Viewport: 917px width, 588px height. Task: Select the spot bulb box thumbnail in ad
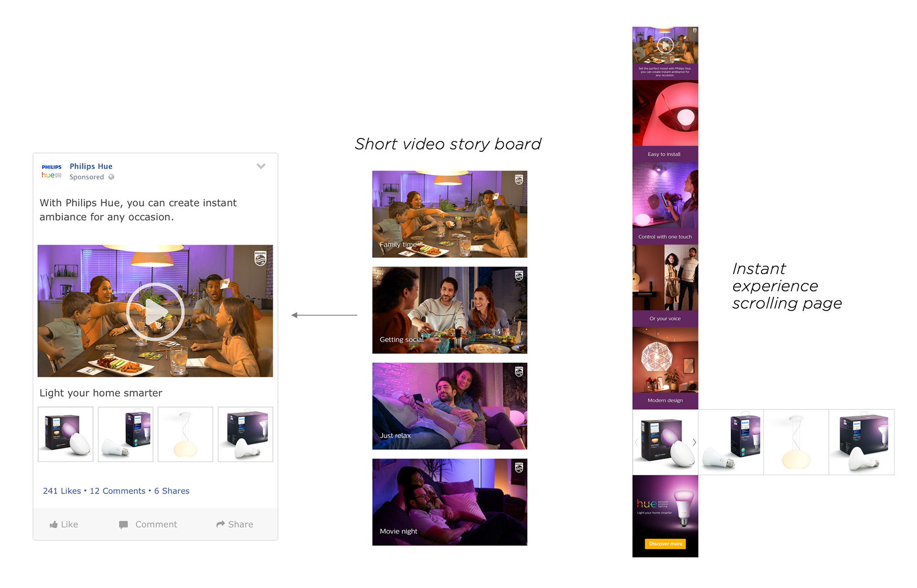tap(245, 434)
